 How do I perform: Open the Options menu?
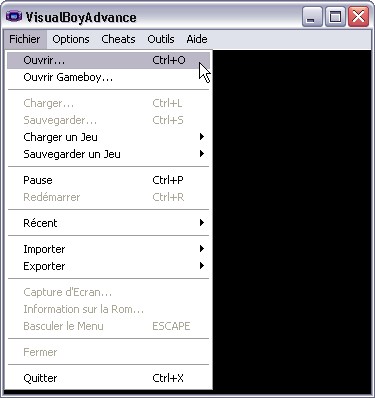[71, 39]
